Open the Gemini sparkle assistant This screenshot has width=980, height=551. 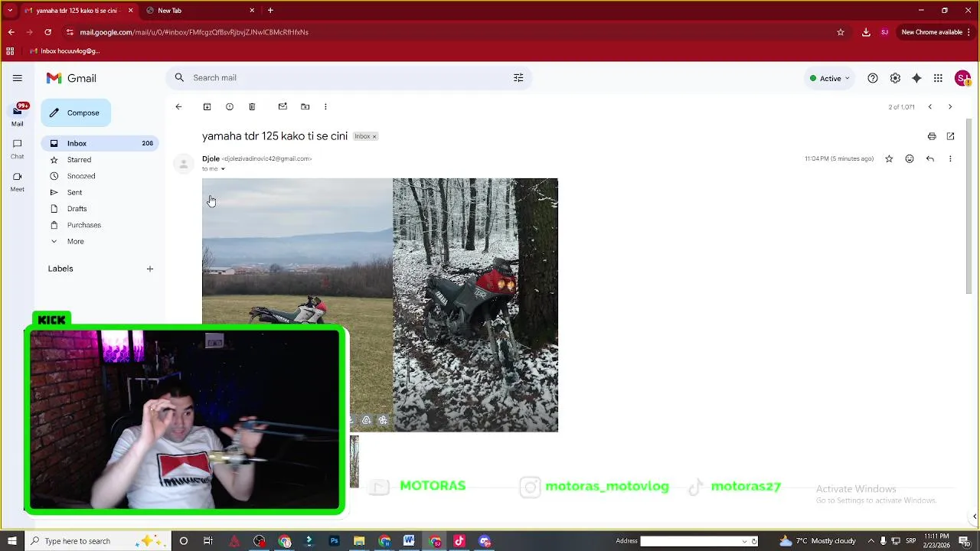point(916,78)
